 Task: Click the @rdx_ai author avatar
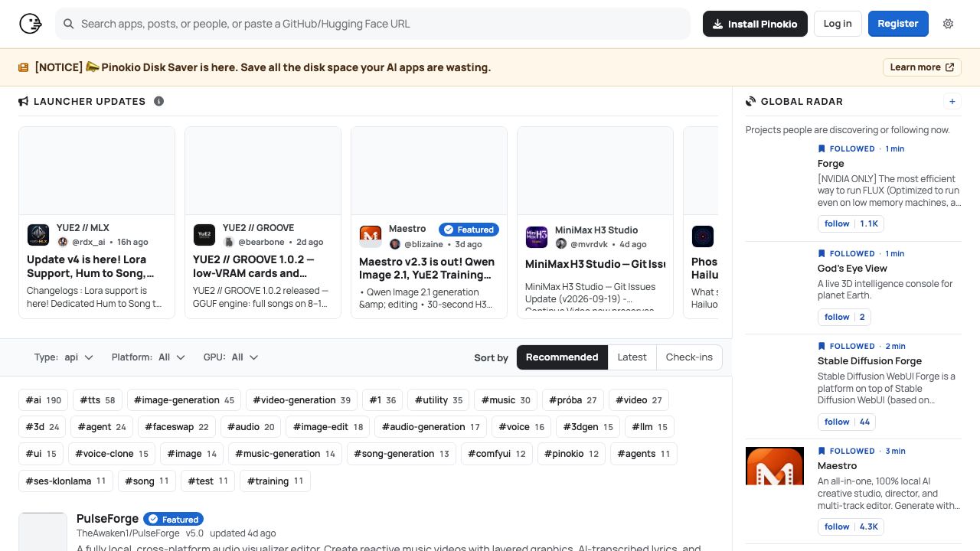click(63, 242)
